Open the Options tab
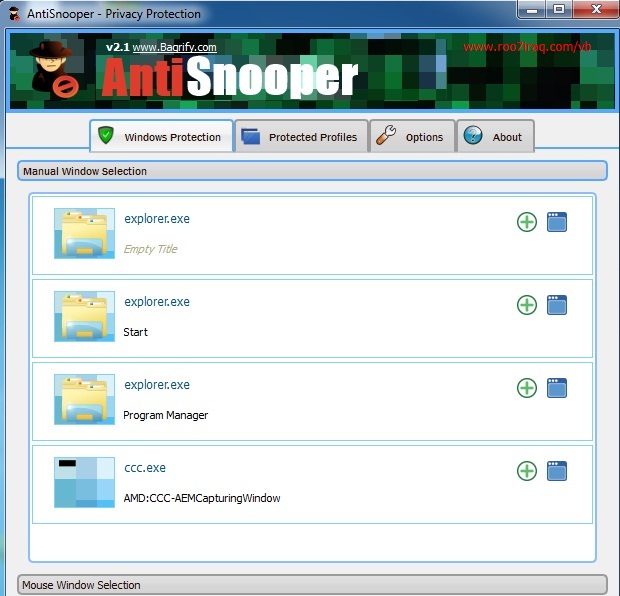 coord(412,137)
